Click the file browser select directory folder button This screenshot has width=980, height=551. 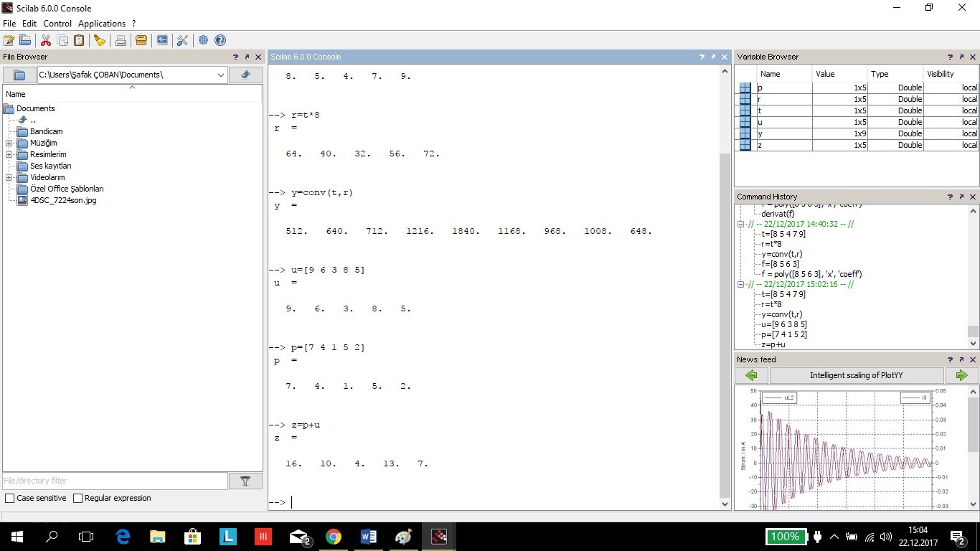19,75
